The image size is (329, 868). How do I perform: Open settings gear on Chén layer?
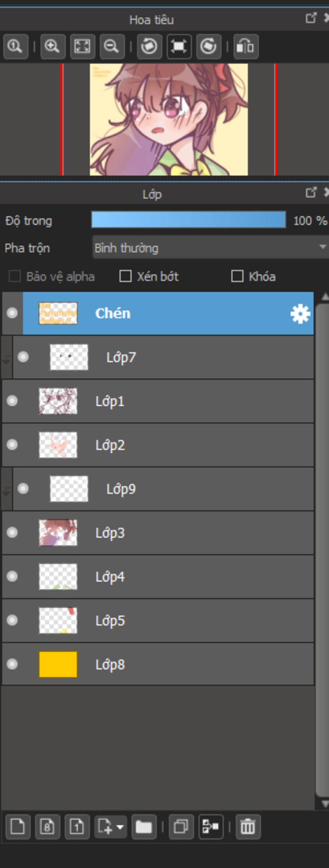click(300, 314)
